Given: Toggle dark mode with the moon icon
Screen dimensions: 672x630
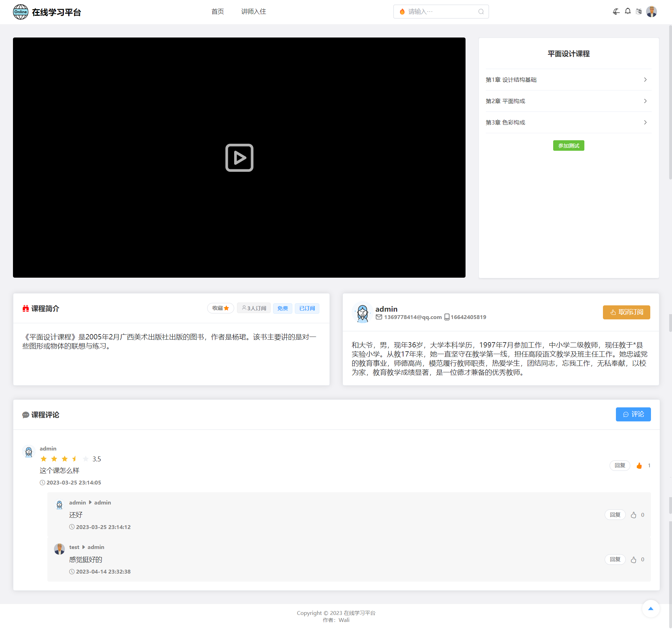Looking at the screenshot, I should (x=616, y=12).
